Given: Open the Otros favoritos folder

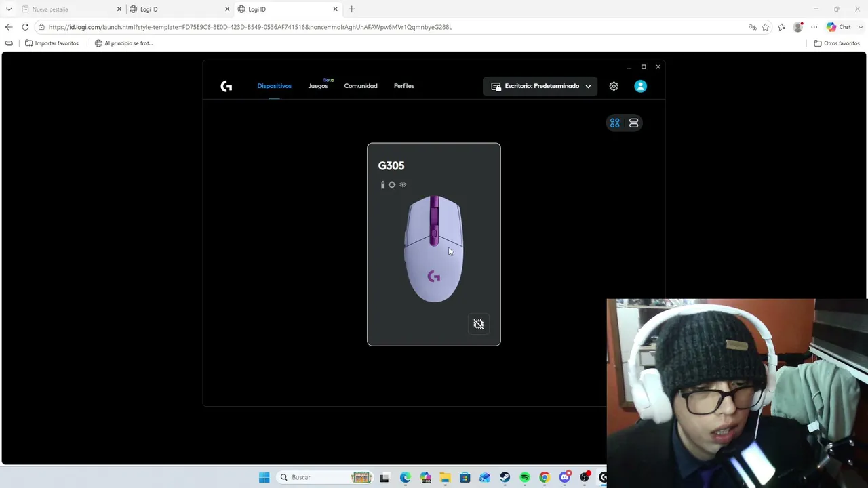Looking at the screenshot, I should pyautogui.click(x=837, y=43).
